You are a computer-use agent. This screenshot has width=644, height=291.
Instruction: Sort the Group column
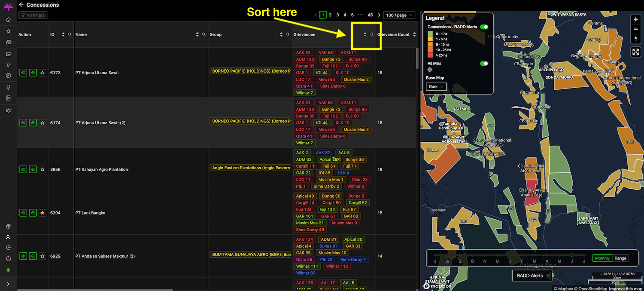tap(281, 34)
